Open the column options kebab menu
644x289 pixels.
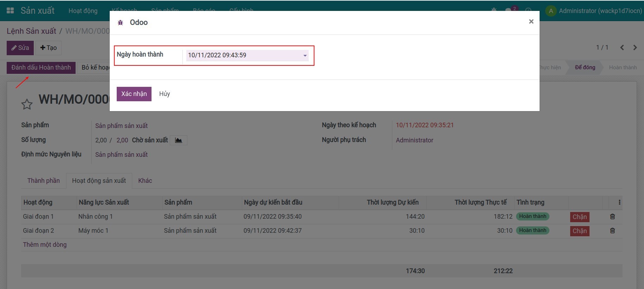click(619, 202)
